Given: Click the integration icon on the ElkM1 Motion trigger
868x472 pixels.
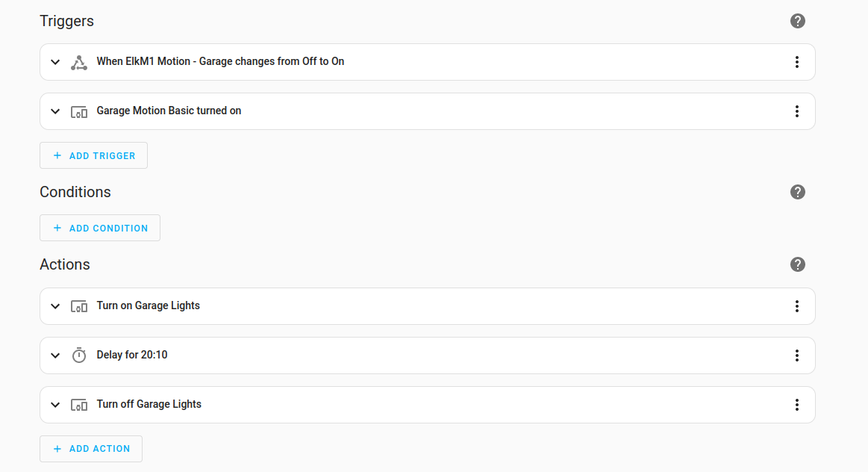Looking at the screenshot, I should [x=78, y=61].
